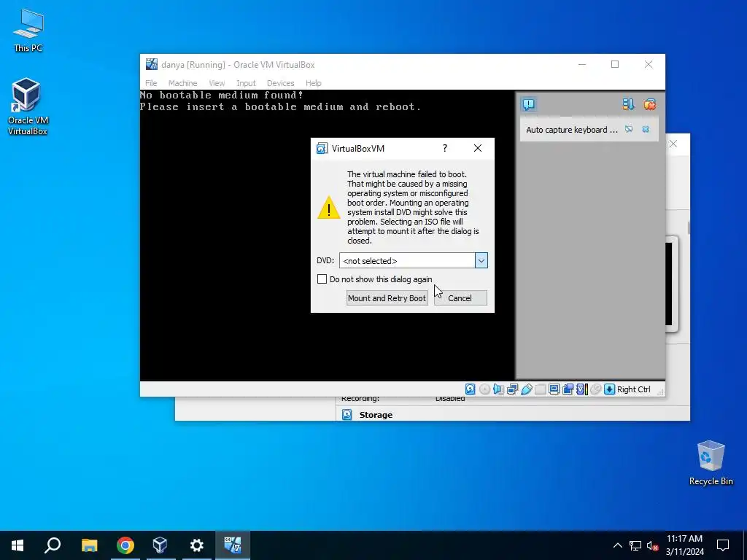Click the network adapters indicator in VM status bar

(512, 389)
